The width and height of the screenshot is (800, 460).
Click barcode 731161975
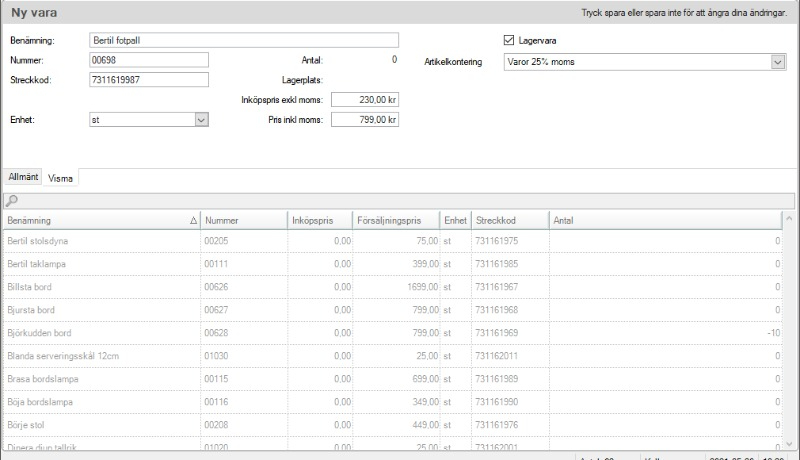tap(496, 241)
